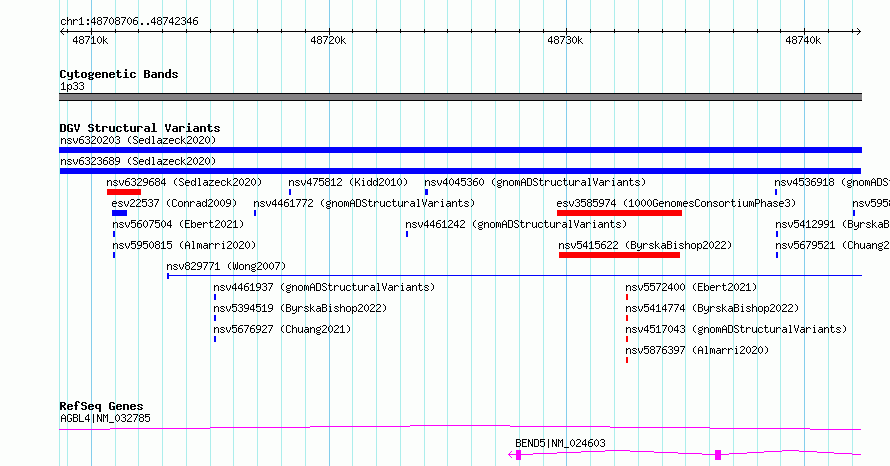The height and width of the screenshot is (466, 890).
Task: Open nsv5876397 (Almarri2020) variant
Action: 697,350
